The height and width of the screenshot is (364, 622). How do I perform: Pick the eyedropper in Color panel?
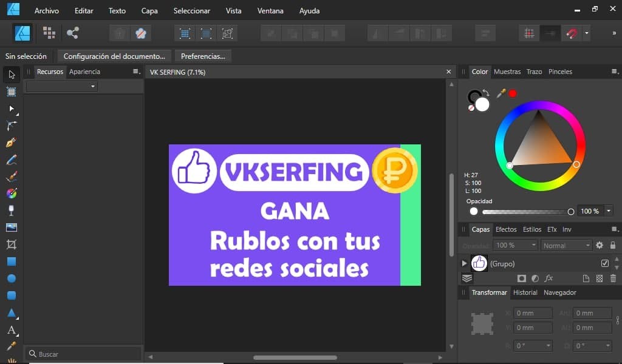click(x=501, y=93)
